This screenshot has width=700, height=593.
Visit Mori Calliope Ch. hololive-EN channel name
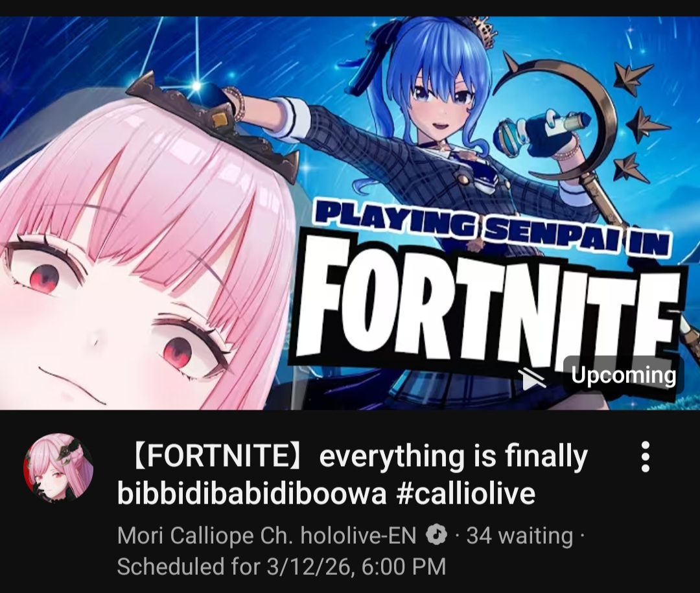coord(266,535)
